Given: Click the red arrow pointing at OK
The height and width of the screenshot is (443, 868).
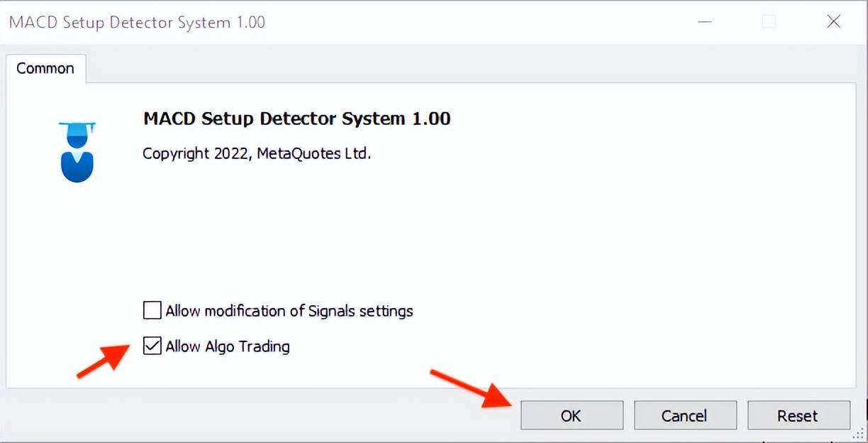Looking at the screenshot, I should 470,389.
